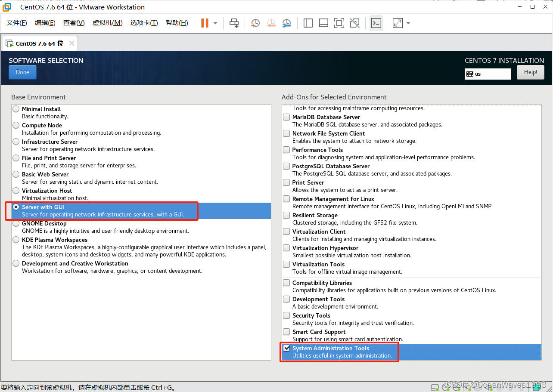Select GNOME Desktop radio button

pos(16,223)
